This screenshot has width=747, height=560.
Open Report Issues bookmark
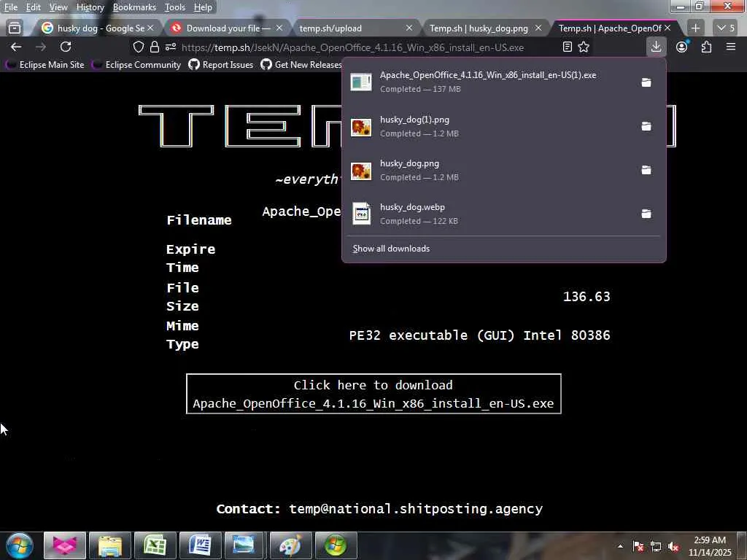221,65
